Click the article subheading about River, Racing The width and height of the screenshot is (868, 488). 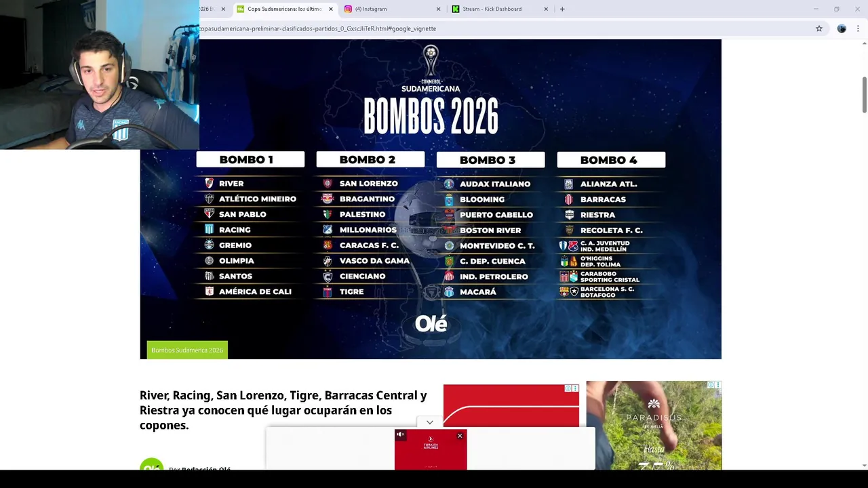pyautogui.click(x=283, y=410)
